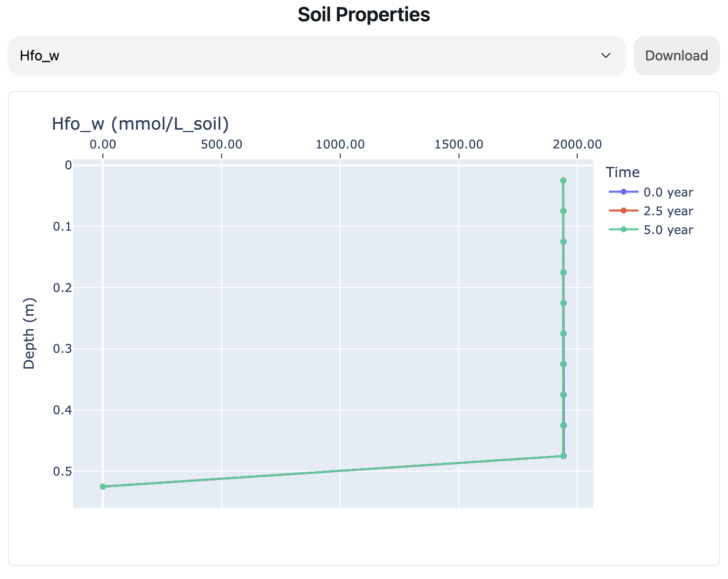Click the Depth (m) axis title

tap(29, 334)
